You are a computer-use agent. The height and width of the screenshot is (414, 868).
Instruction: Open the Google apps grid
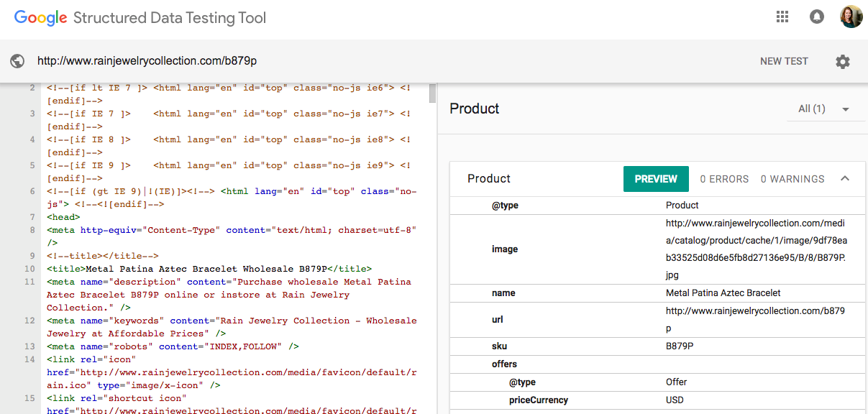(782, 17)
